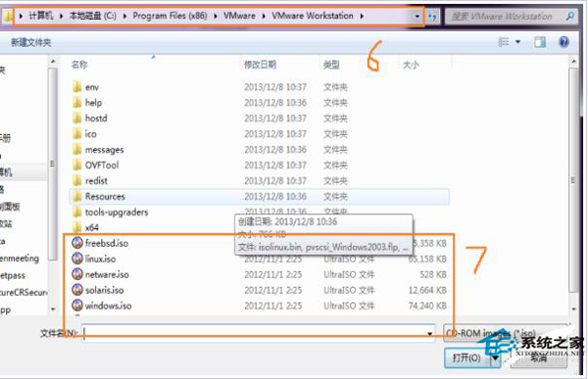
Task: Expand the arrow after 计算机 breadcrumb
Action: coord(61,16)
